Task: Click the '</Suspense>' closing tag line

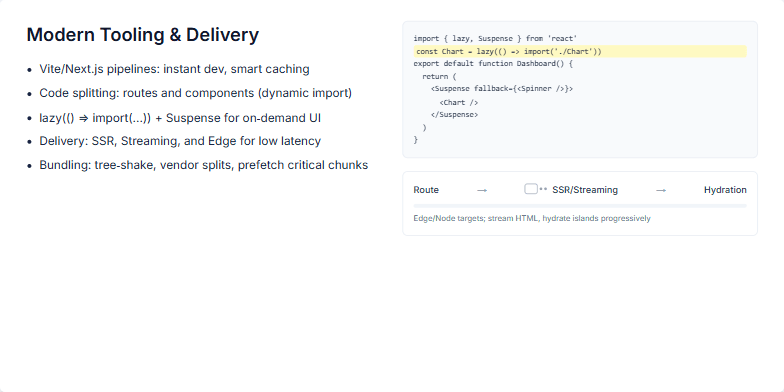Action: tap(454, 114)
